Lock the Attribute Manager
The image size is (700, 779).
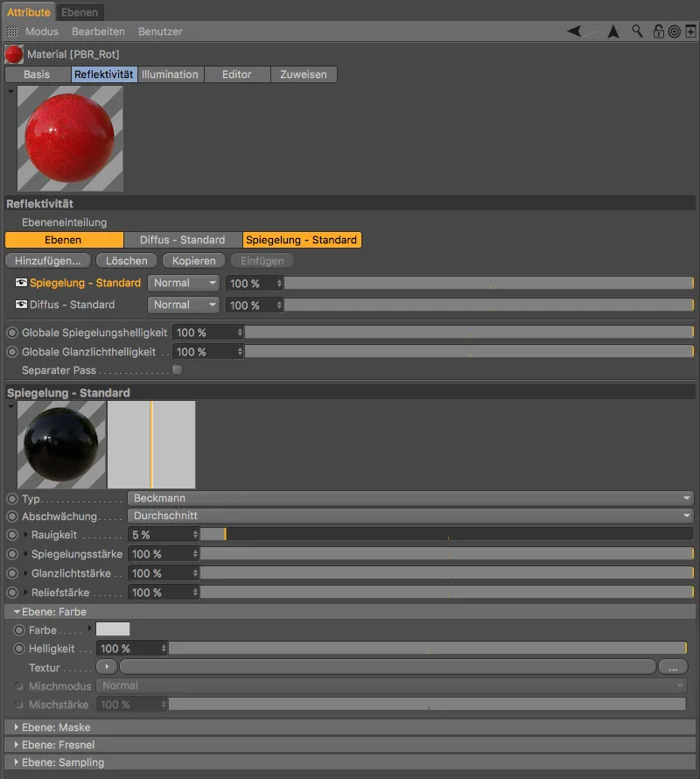[659, 32]
